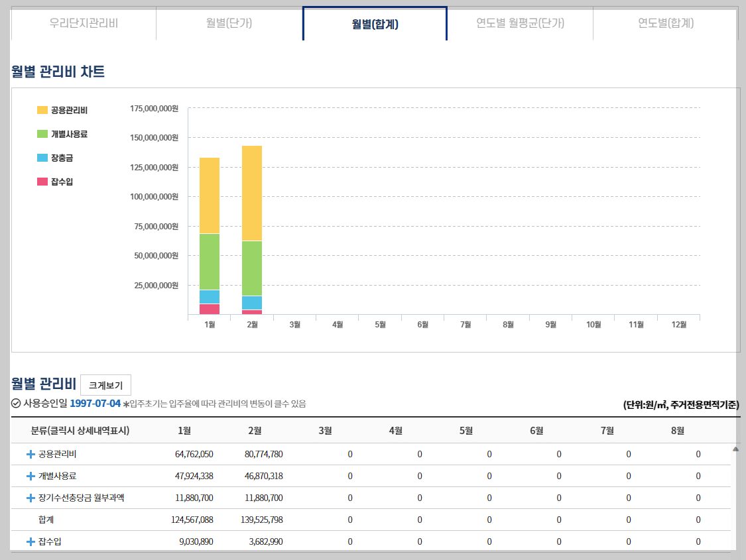Click the 월별 관리비 차트 heading
Screen dimensions: 746x560
pyautogui.click(x=58, y=72)
